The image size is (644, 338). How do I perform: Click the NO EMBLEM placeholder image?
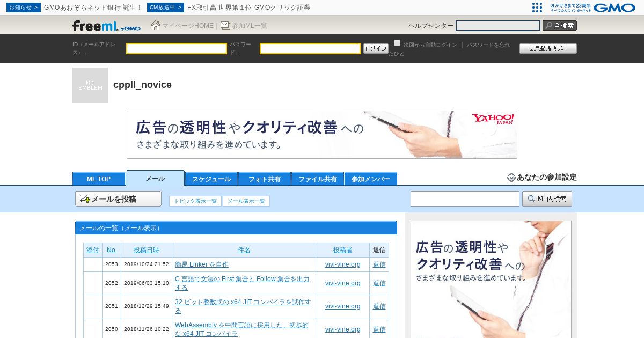tap(90, 85)
